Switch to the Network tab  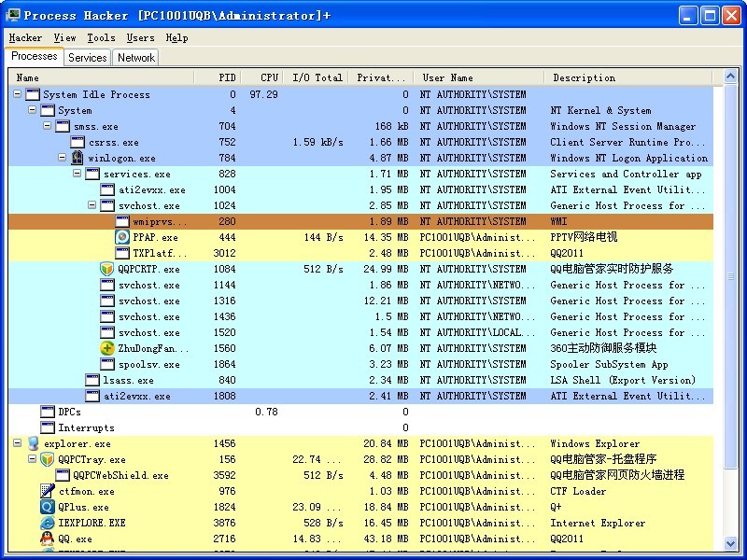135,58
